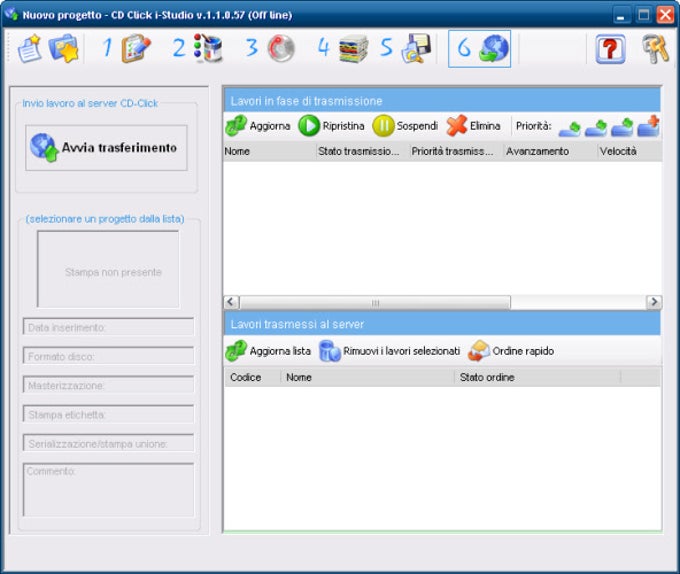Click Priorità trasmiss... column header
The image size is (680, 574).
[x=457, y=151]
